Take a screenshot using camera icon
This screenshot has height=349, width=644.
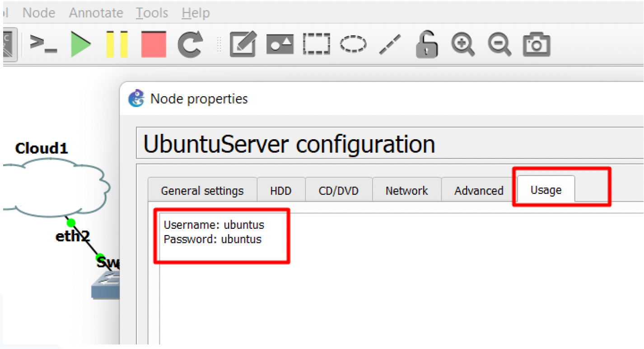pos(537,44)
